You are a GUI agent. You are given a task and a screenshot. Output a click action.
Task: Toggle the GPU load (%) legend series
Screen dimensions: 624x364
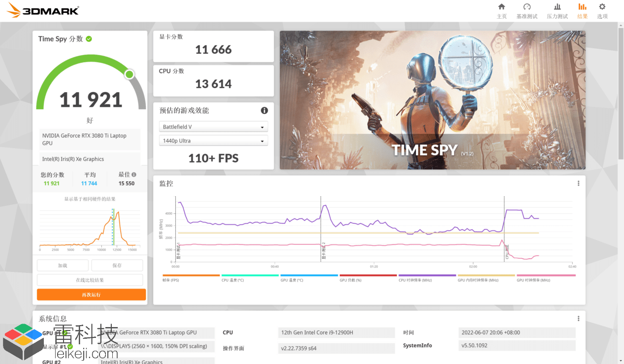pos(368,278)
